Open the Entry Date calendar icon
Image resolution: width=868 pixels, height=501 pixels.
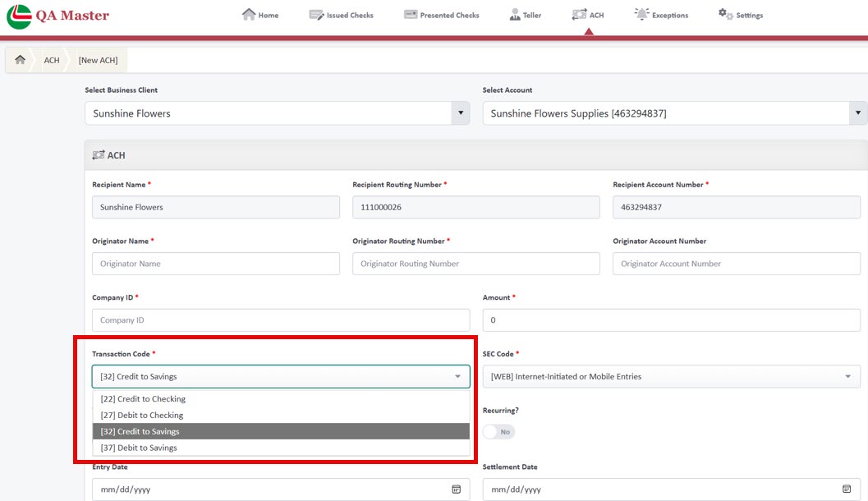click(456, 490)
